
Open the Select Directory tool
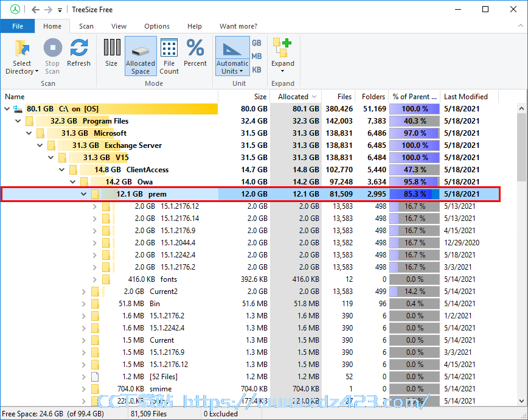pyautogui.click(x=22, y=57)
